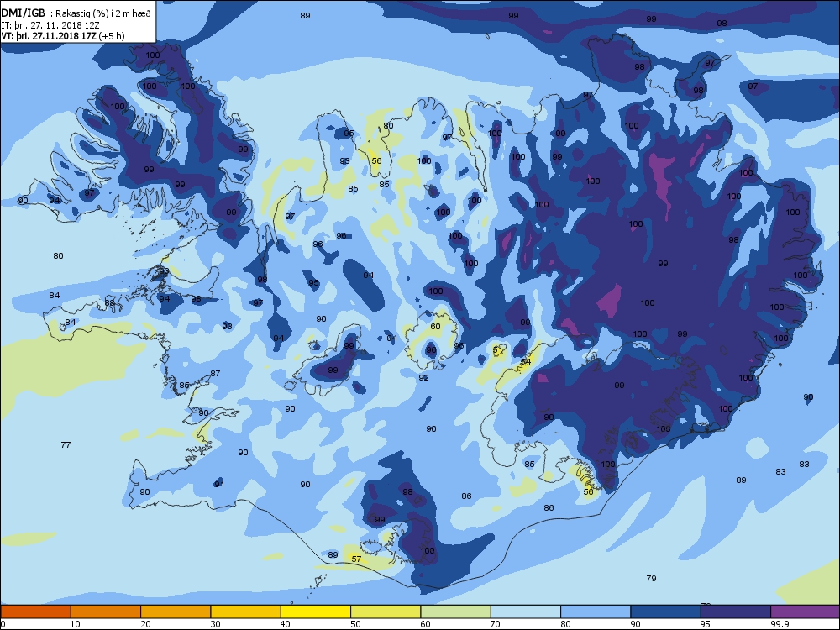This screenshot has width=840, height=630.
Task: Select the purple above-99.9 legend band
Action: coord(806,612)
